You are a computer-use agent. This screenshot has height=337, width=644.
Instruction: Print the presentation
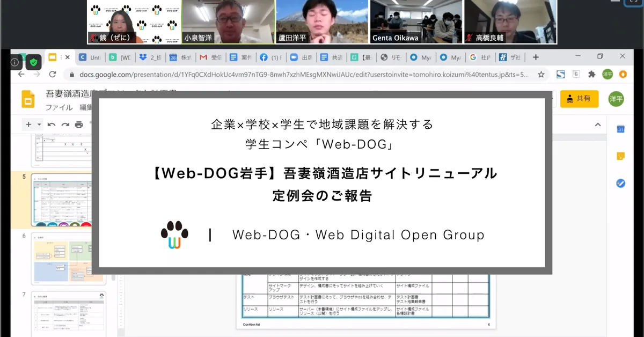point(79,124)
